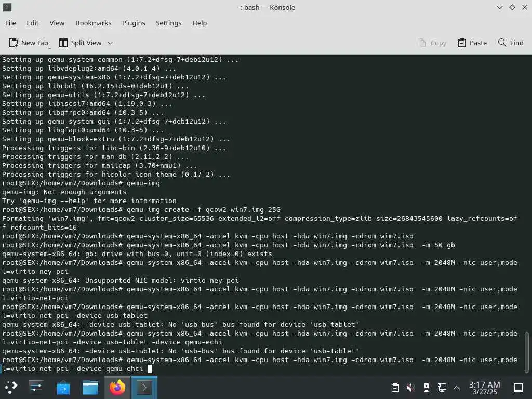The image size is (532, 399).
Task: Open the application launcher in taskbar
Action: [x=10, y=387]
